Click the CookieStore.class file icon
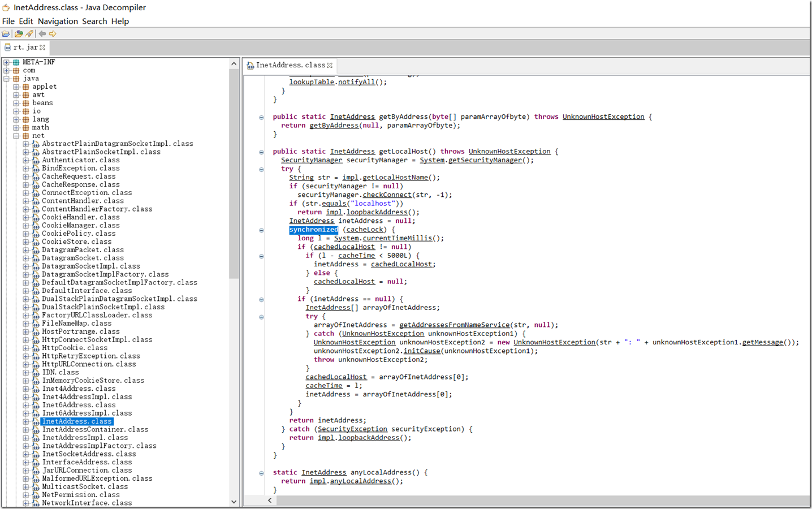 (x=36, y=242)
